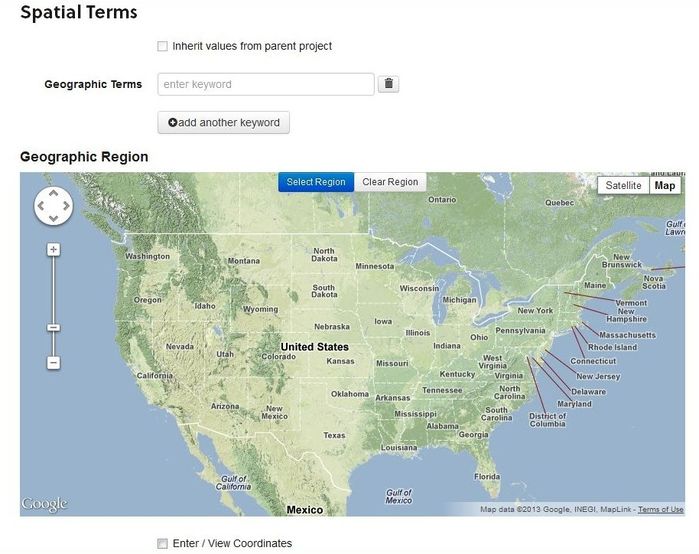
Task: Check the Enter / View Coordinates box
Action: point(163,543)
